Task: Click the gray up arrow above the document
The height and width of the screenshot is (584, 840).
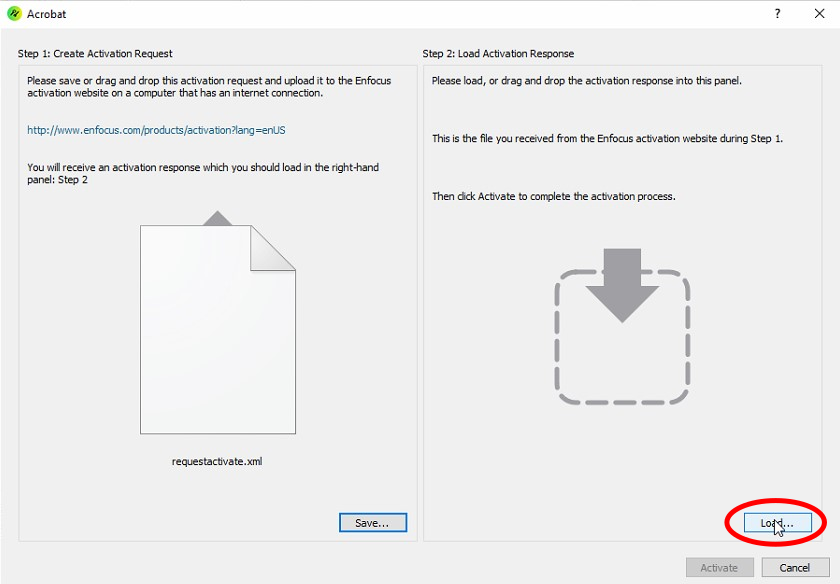Action: coord(217,218)
